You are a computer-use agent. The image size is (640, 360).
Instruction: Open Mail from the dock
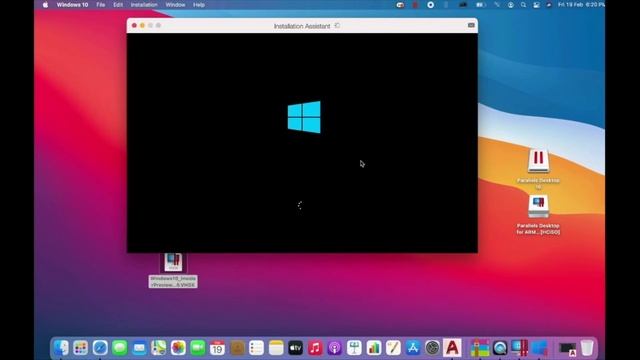pyautogui.click(x=139, y=348)
